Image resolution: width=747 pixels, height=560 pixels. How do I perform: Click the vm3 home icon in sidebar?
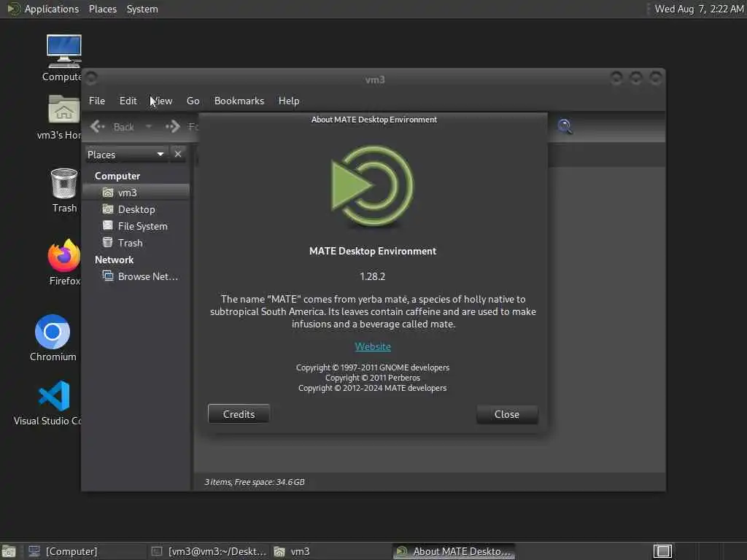[108, 192]
